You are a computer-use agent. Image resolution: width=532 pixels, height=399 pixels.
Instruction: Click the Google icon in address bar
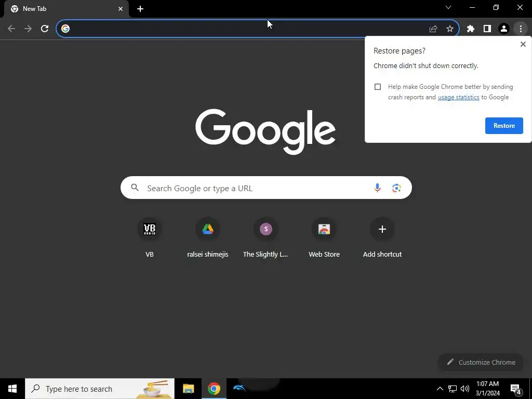(x=65, y=29)
